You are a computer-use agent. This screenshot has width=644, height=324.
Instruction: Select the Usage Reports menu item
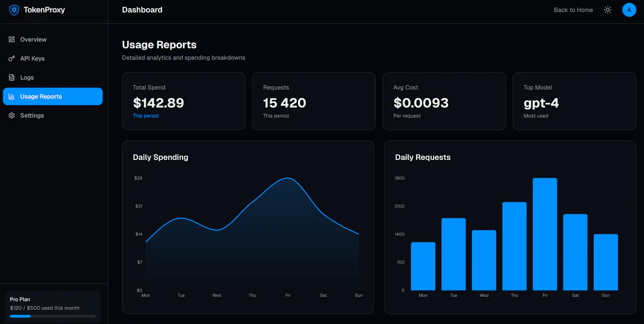coord(53,96)
